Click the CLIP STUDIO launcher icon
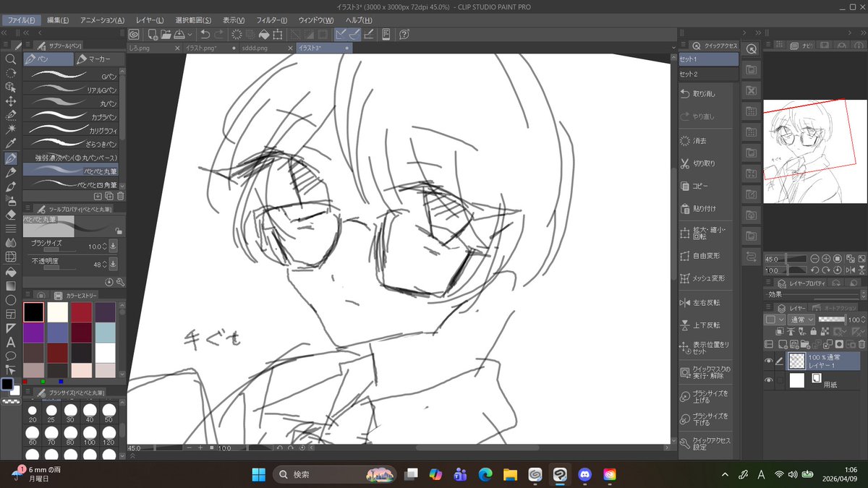Screen dimensions: 868x488 134,34
